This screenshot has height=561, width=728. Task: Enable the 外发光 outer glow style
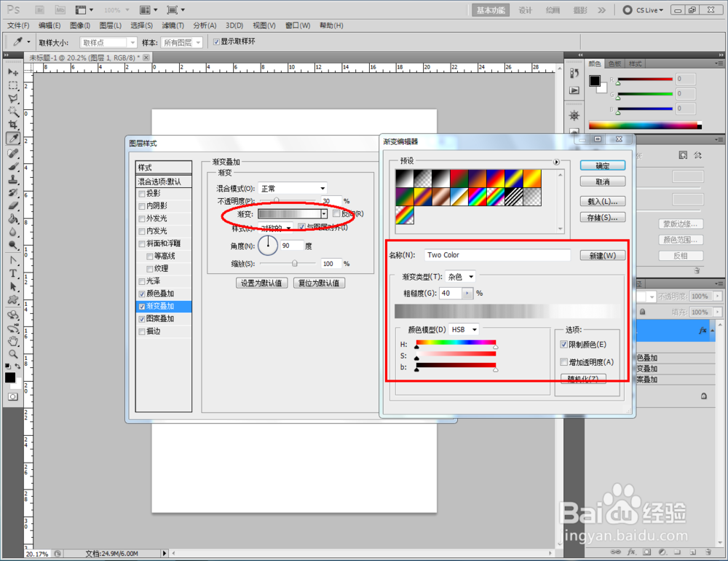pos(142,219)
